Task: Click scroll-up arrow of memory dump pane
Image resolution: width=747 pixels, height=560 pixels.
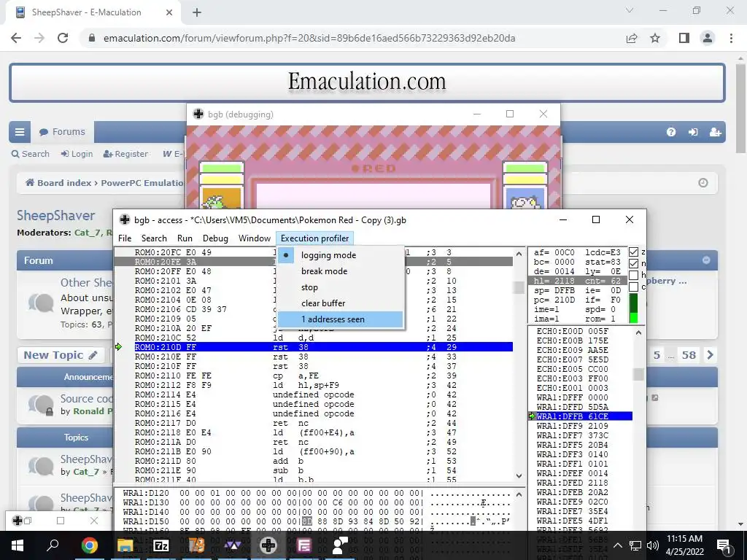Action: (x=519, y=494)
